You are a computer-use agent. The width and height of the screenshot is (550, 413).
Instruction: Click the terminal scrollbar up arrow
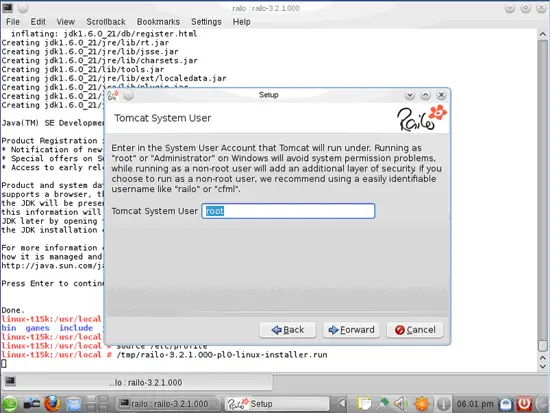pos(542,34)
